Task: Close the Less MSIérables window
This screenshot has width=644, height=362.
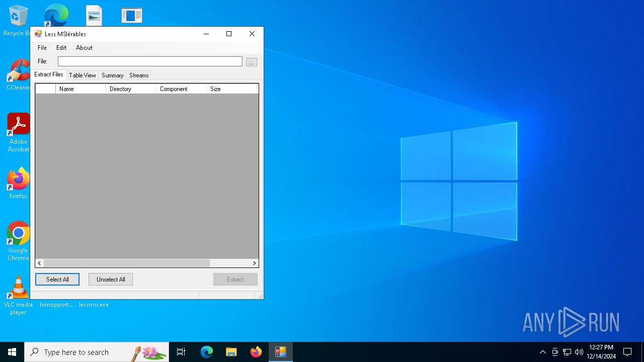Action: pos(252,34)
